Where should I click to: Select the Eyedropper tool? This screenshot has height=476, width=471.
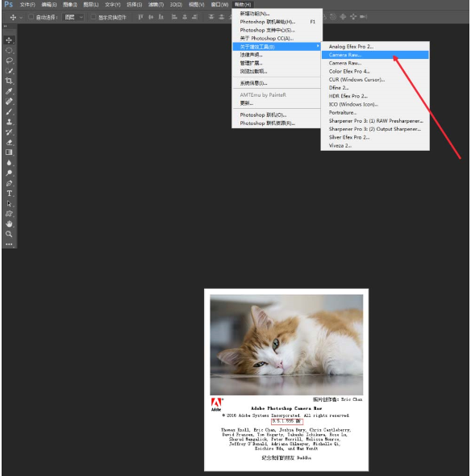click(9, 91)
